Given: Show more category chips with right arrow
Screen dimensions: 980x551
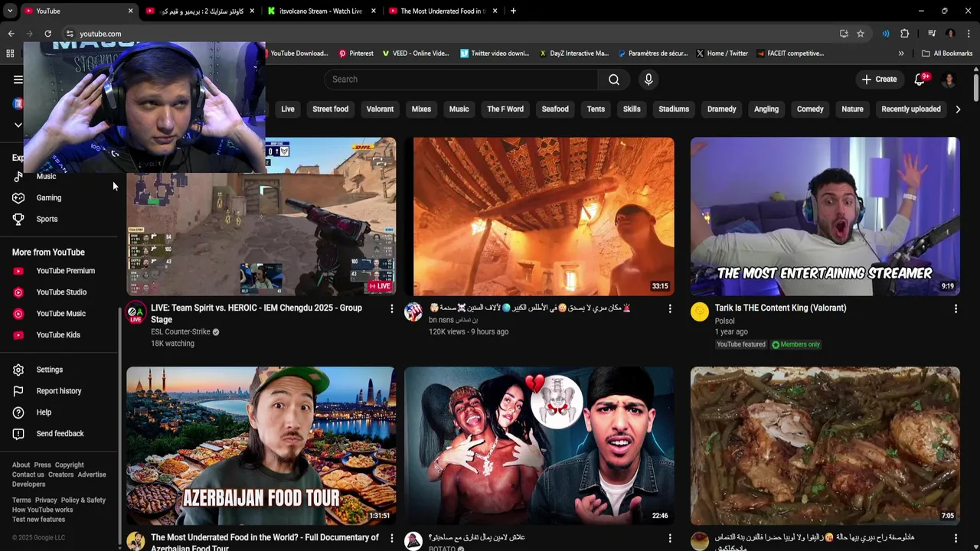Looking at the screenshot, I should pyautogui.click(x=958, y=109).
